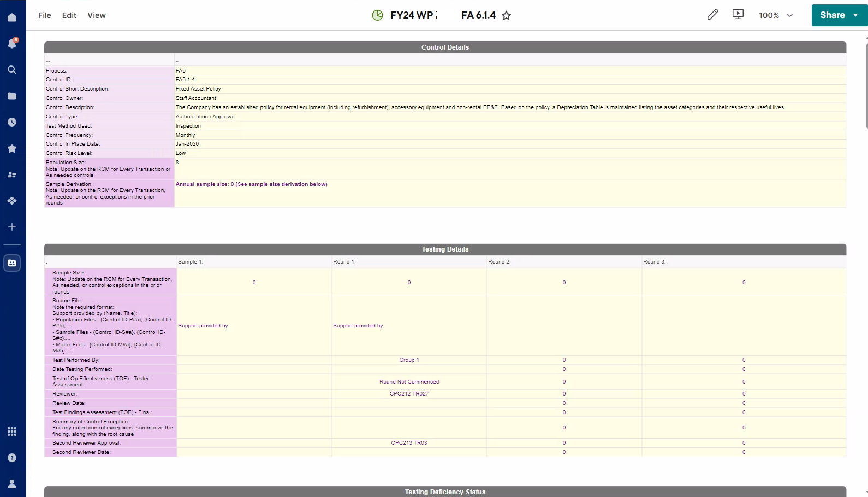Open the 100% zoom dropdown
This screenshot has width=868, height=497.
pos(776,15)
